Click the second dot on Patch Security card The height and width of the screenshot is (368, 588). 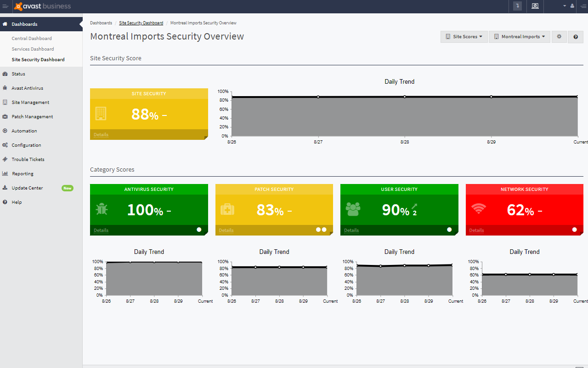click(x=325, y=229)
